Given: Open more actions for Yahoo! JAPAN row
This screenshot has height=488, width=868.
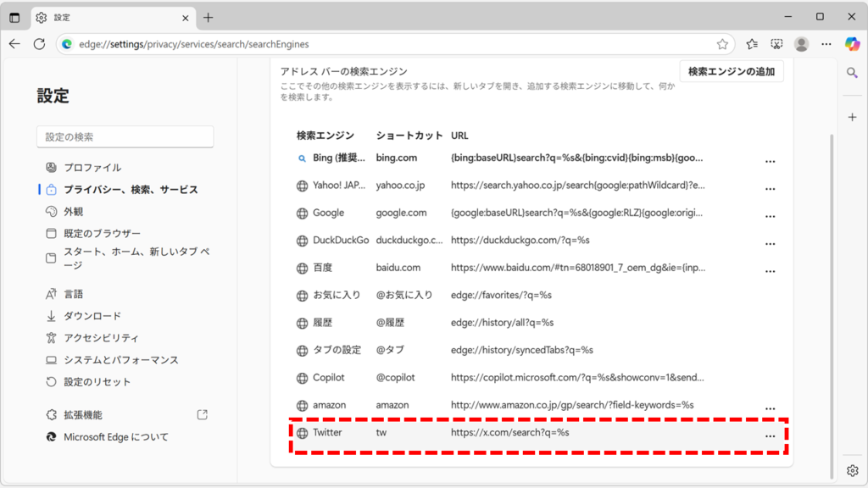Looking at the screenshot, I should tap(770, 189).
